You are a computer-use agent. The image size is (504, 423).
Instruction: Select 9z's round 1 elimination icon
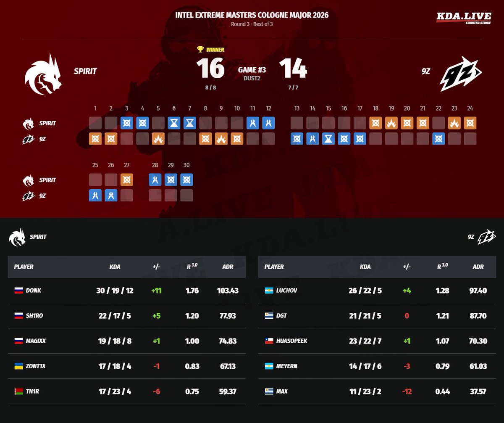[x=95, y=139]
